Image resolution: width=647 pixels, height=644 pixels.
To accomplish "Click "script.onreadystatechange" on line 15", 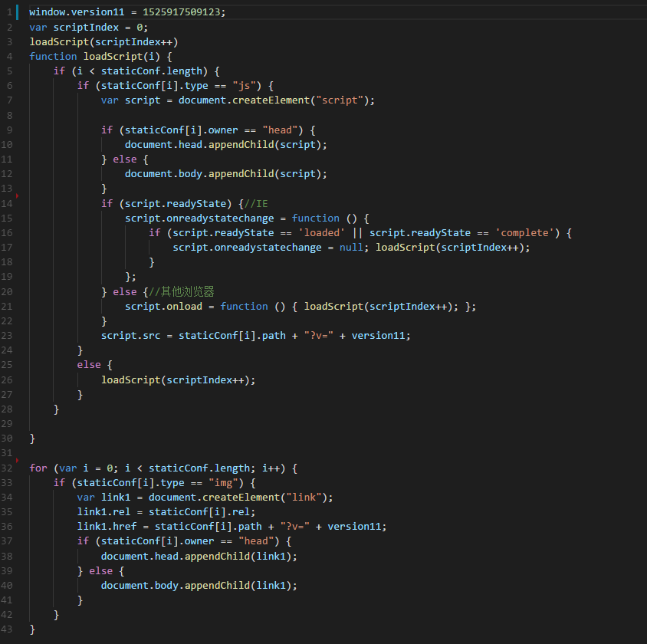I will tap(199, 219).
